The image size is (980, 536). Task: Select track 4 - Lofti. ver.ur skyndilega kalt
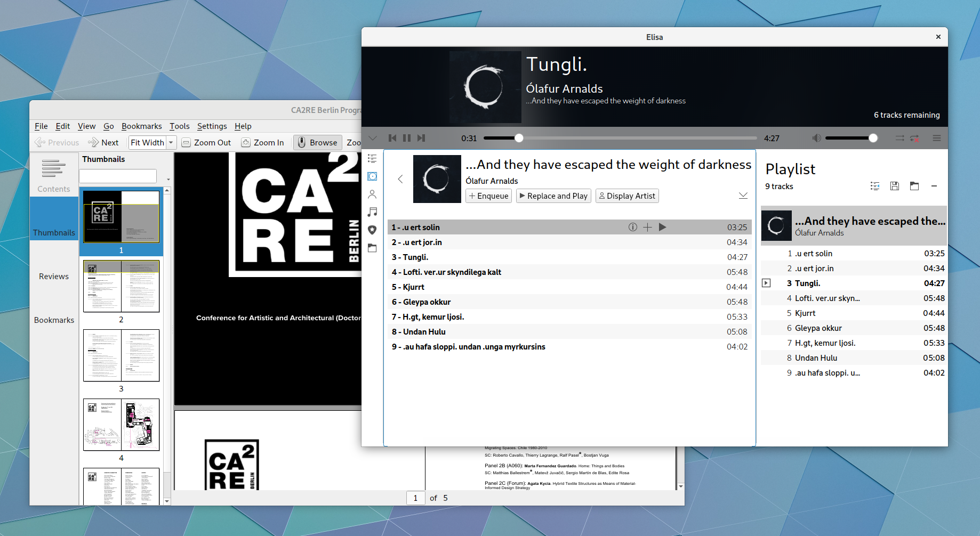click(569, 272)
